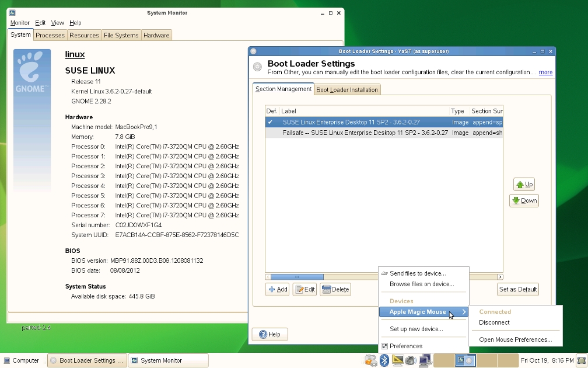Click available disk space 445.8 GiB value

(142, 296)
